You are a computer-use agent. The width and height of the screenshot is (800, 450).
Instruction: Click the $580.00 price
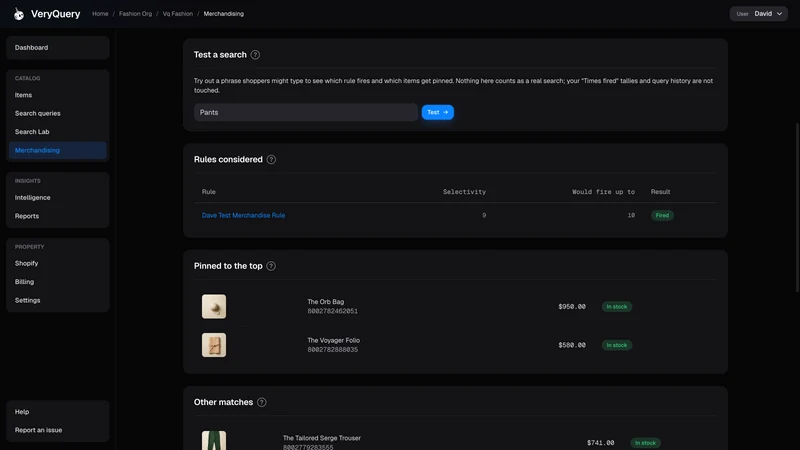click(x=572, y=345)
